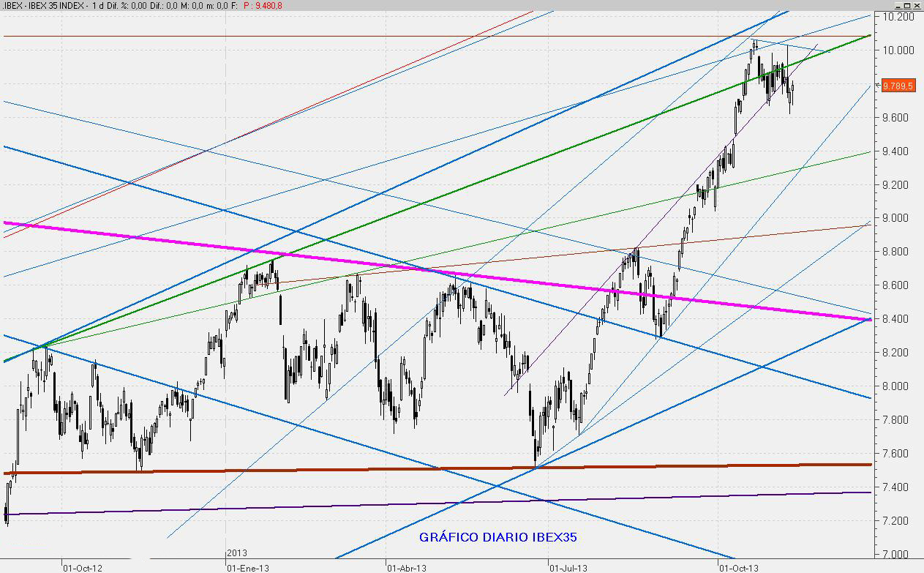The width and height of the screenshot is (924, 573).
Task: Click the red P: 9.480,8 price readout
Action: tap(263, 6)
